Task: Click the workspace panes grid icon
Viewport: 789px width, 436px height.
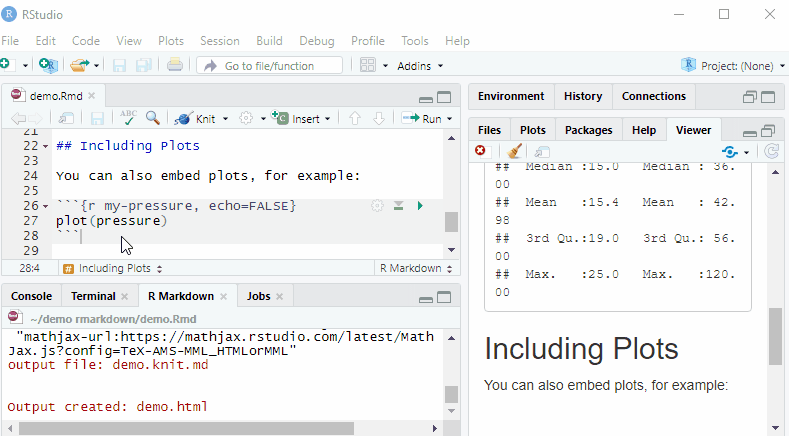Action: 368,65
